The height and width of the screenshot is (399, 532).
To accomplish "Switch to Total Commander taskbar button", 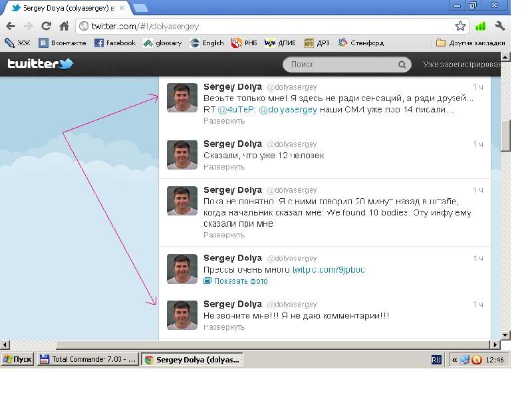I will click(88, 359).
